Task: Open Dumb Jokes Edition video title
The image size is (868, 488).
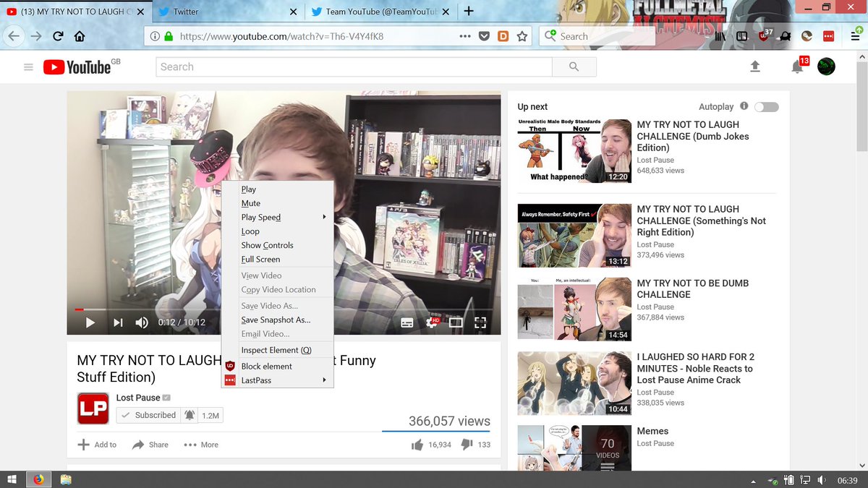Action: (693, 137)
